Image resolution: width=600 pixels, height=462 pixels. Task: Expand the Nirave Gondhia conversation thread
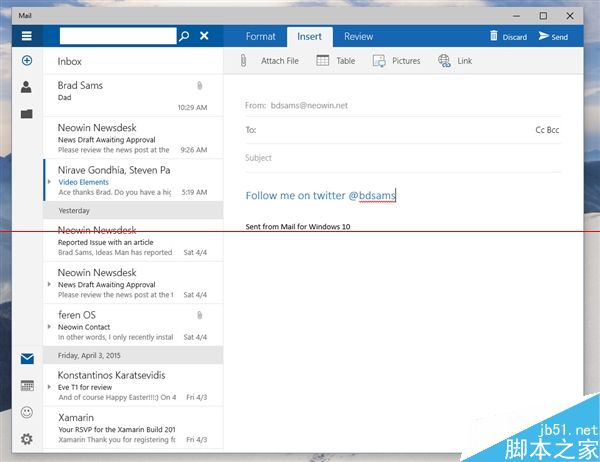coord(49,182)
